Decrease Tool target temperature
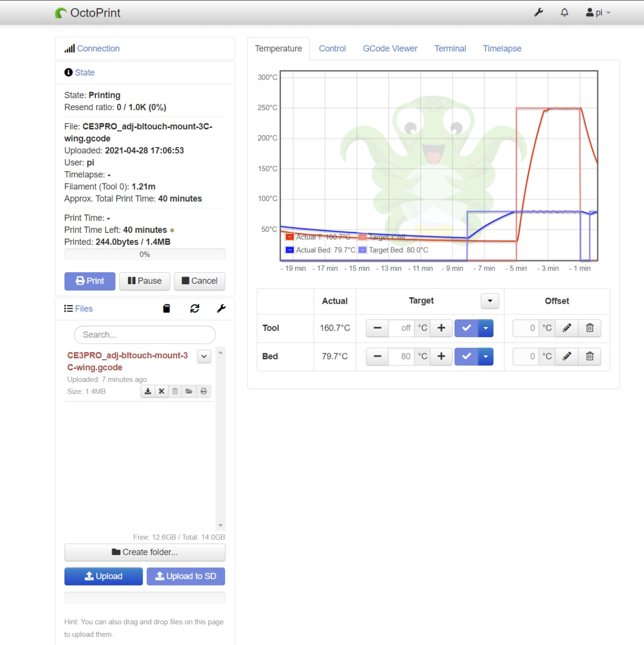The image size is (644, 645). (x=377, y=328)
